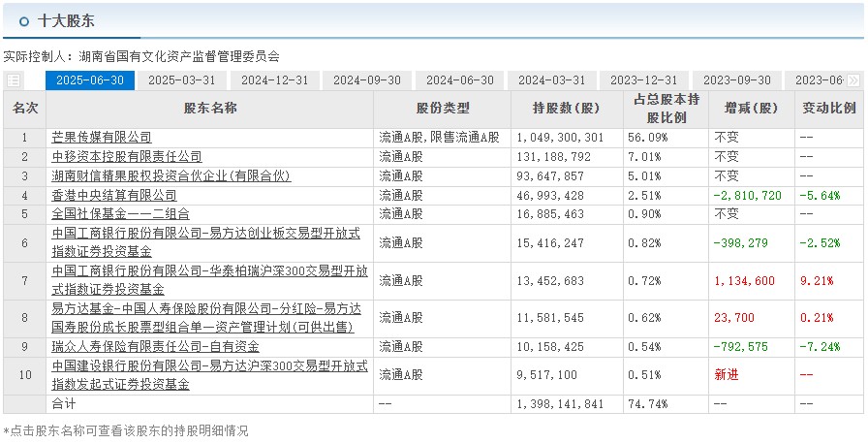Click total holding 1,398,141,841
Image resolution: width=868 pixels, height=444 pixels.
coord(560,404)
